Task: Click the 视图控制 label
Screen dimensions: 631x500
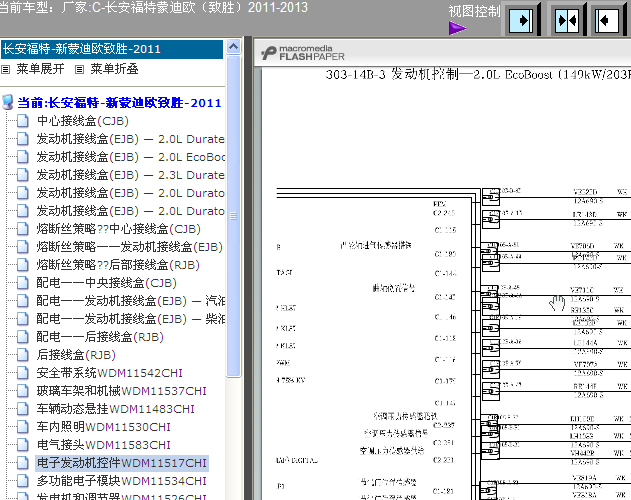Action: (474, 11)
